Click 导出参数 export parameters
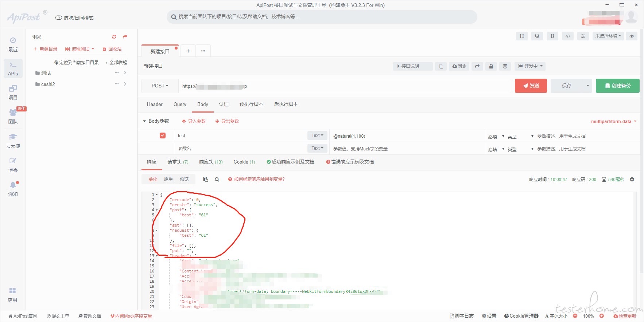This screenshot has height=322, width=644. point(227,121)
